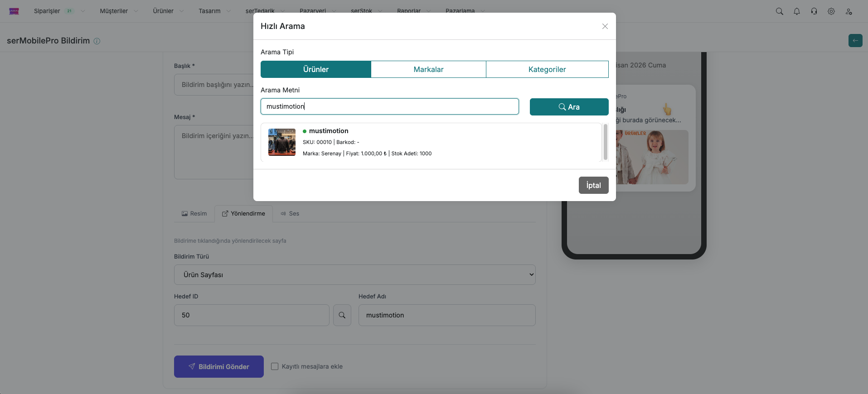The width and height of the screenshot is (868, 394).
Task: Open the settings gear icon
Action: [831, 11]
